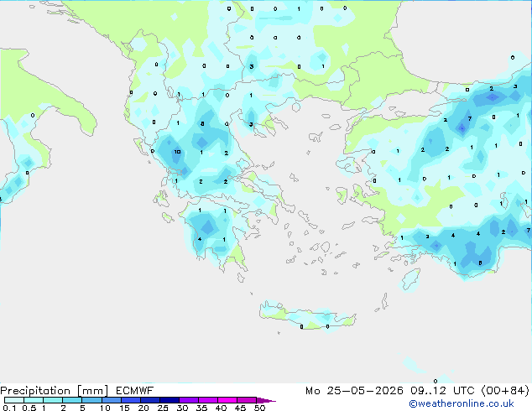Click the 0.5–1 mm legend color swatch
This screenshot has height=411, width=532.
[x=34, y=400]
